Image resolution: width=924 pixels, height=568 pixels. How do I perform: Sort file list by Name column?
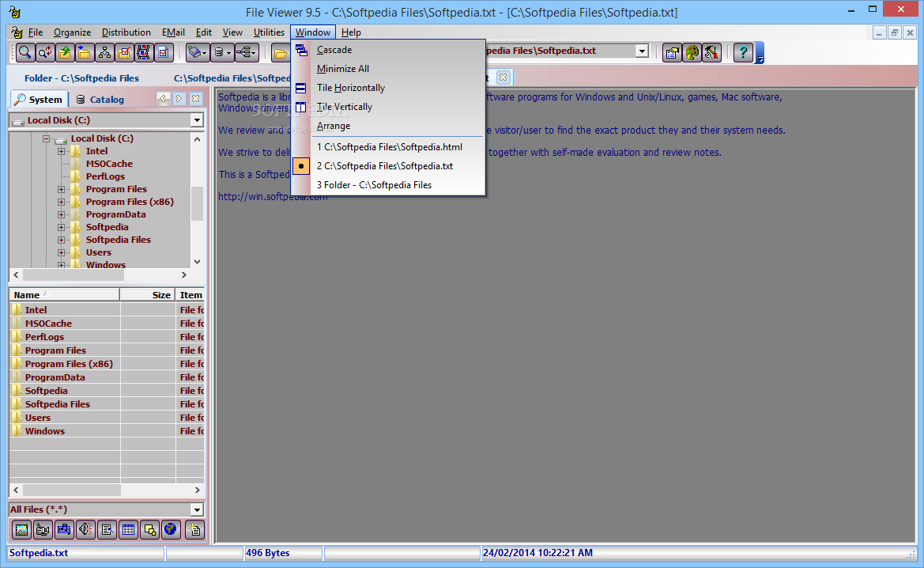pos(65,295)
